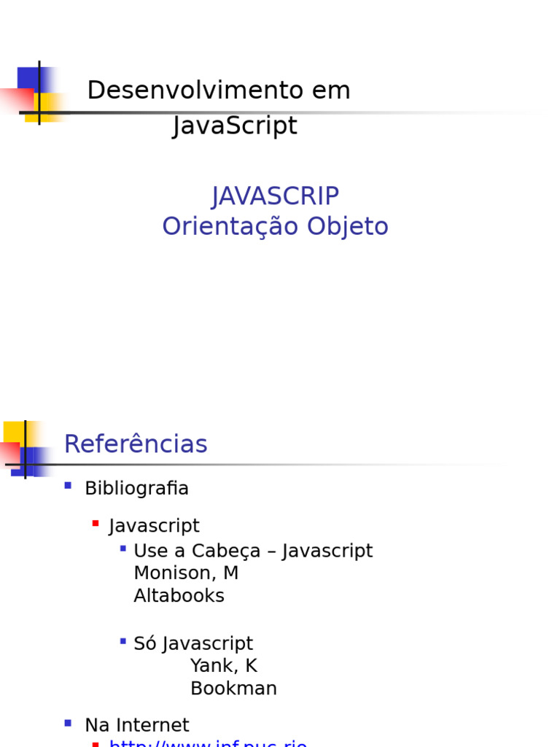Click the Yank, K author line
Image resolution: width=560 pixels, height=747 pixels.
tap(223, 666)
